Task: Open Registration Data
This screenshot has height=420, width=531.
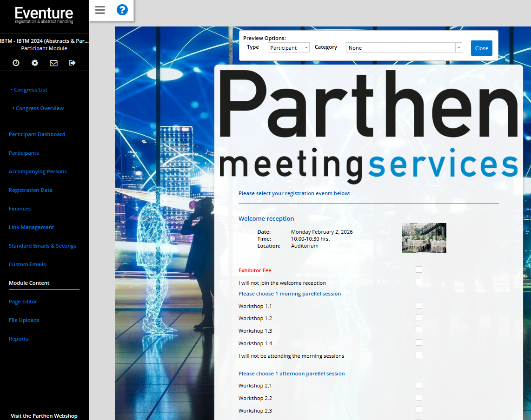Action: [31, 190]
